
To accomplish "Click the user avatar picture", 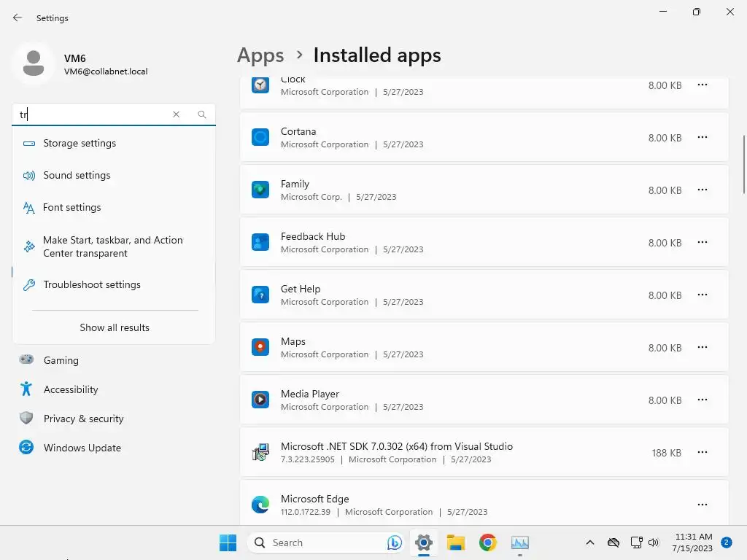I will 34,63.
